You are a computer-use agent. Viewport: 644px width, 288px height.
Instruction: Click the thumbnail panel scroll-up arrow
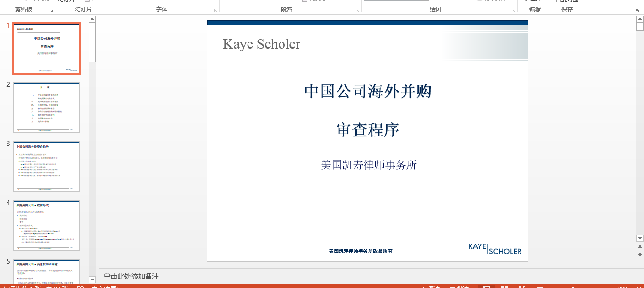92,19
